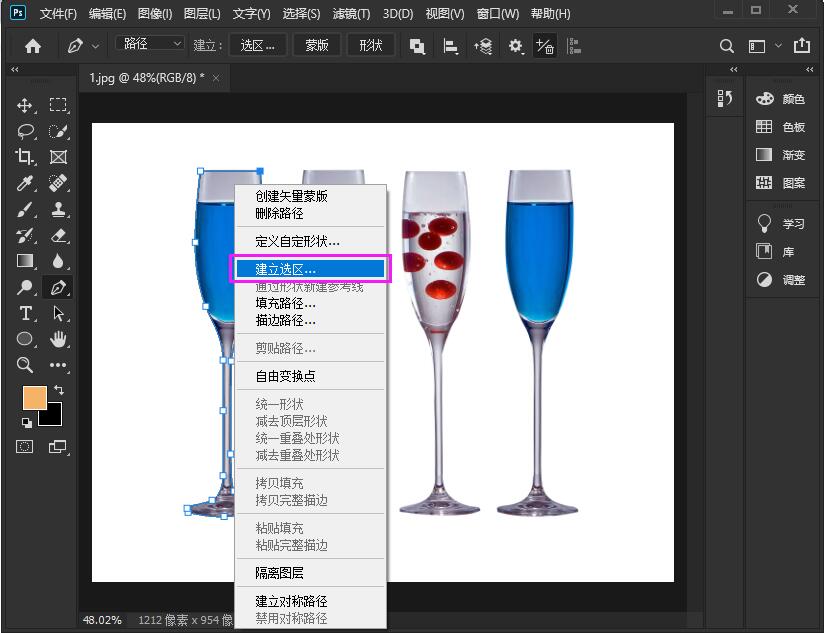Select the Blur tool
The width and height of the screenshot is (824, 633).
click(58, 261)
